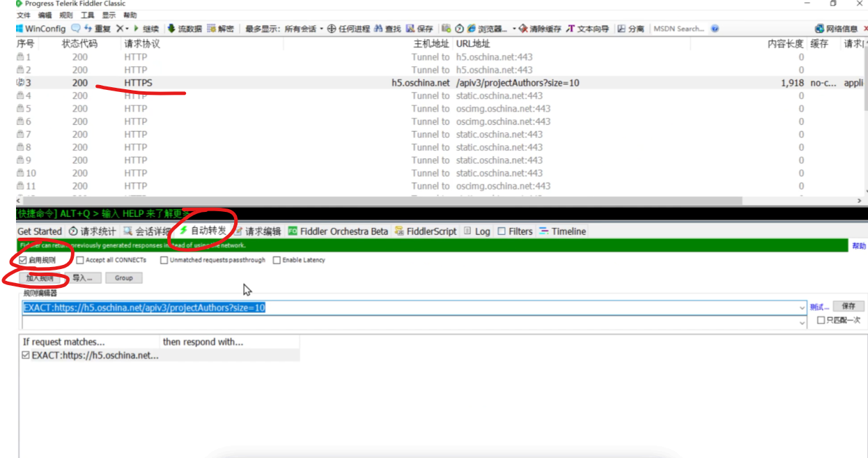
Task: Click the screenshot camera icon in the toolbar
Action: [x=446, y=29]
